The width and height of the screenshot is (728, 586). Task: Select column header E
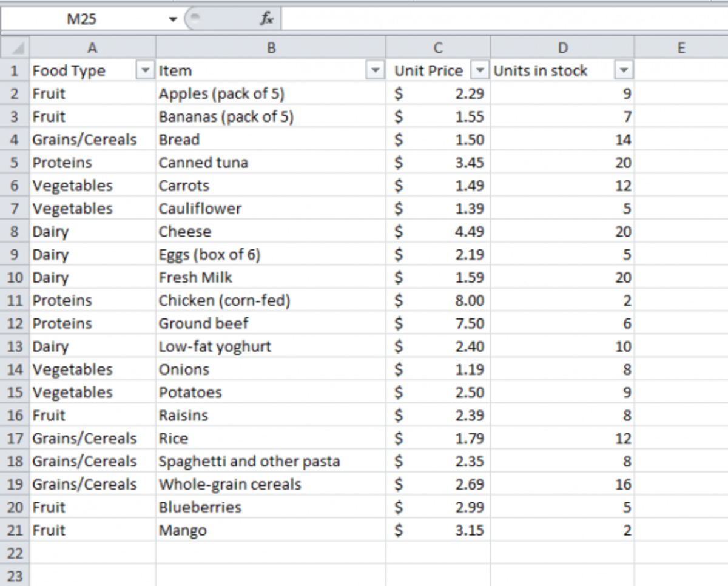click(681, 47)
